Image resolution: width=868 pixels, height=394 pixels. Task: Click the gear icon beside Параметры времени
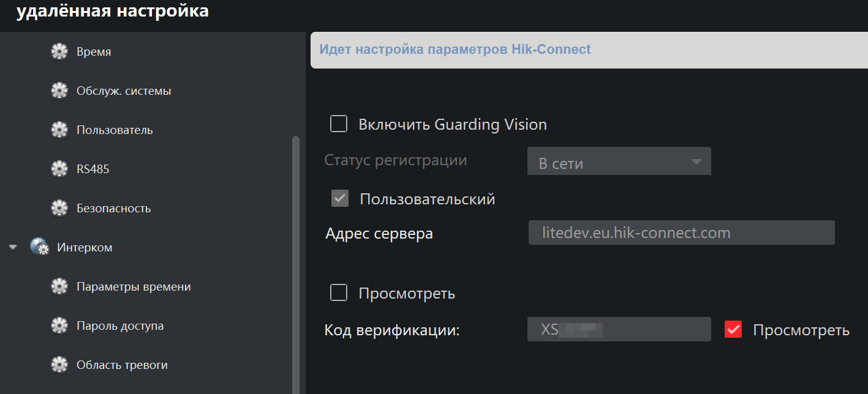(59, 287)
